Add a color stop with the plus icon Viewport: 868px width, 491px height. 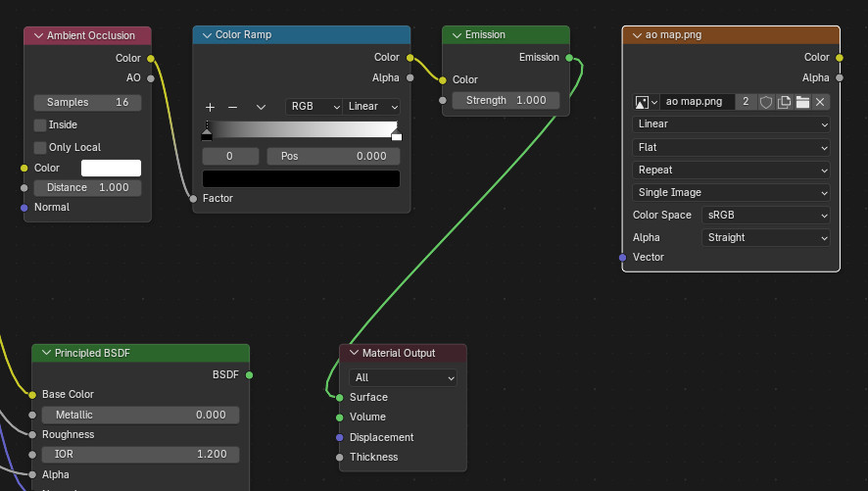pos(210,107)
